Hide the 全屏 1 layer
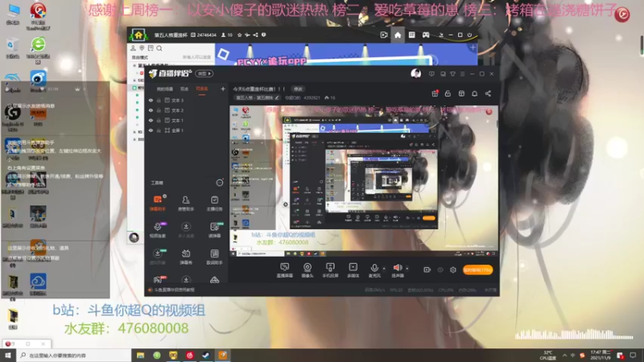The width and height of the screenshot is (644, 362). click(x=151, y=130)
